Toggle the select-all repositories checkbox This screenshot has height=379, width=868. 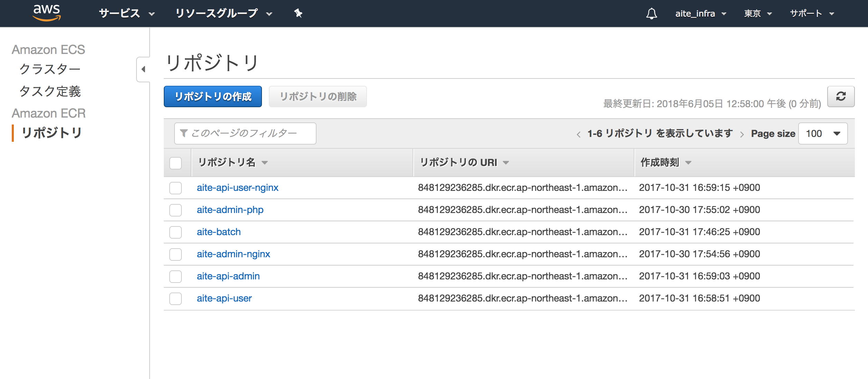(x=176, y=163)
